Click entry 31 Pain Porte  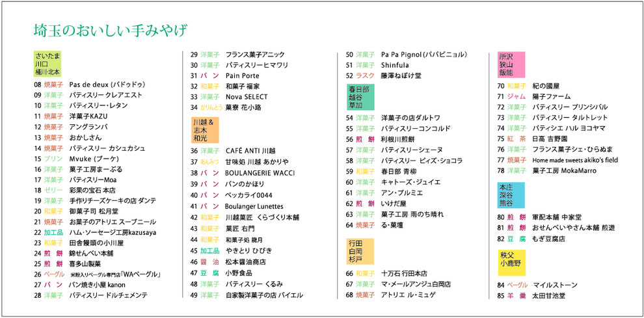(x=224, y=75)
